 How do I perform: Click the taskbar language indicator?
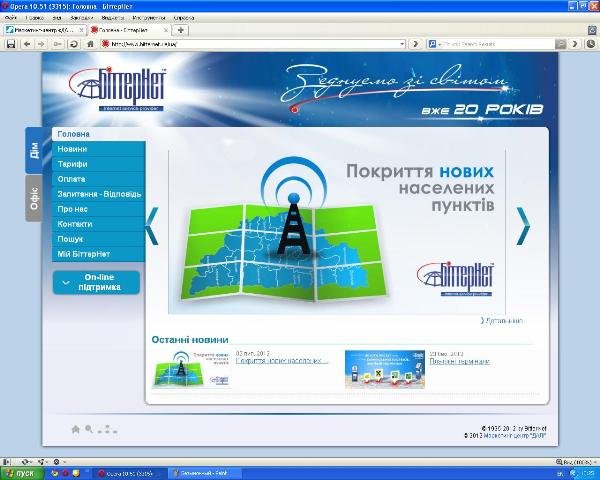pyautogui.click(x=561, y=474)
